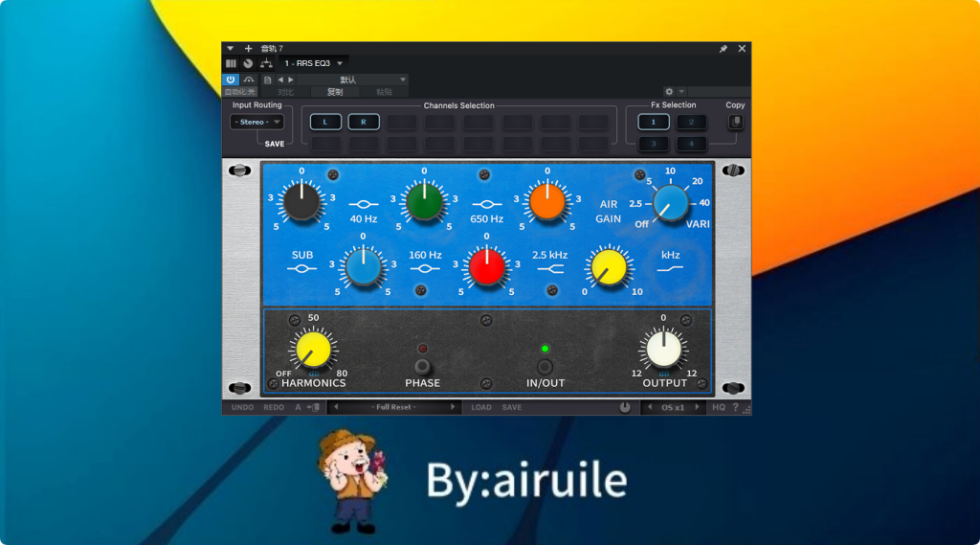Click the blue SUB gain knob
This screenshot has height=545, width=980.
click(x=363, y=266)
